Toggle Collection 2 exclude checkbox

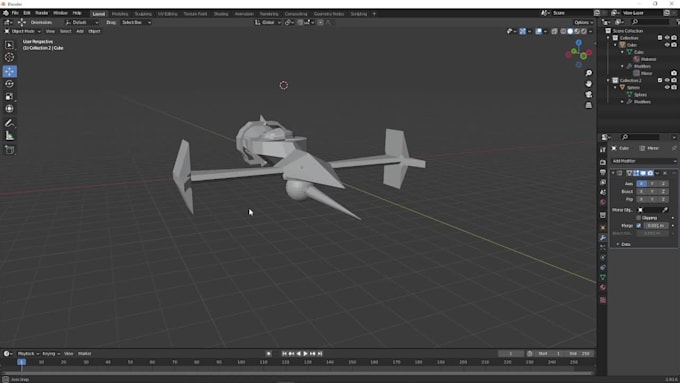pyautogui.click(x=660, y=80)
